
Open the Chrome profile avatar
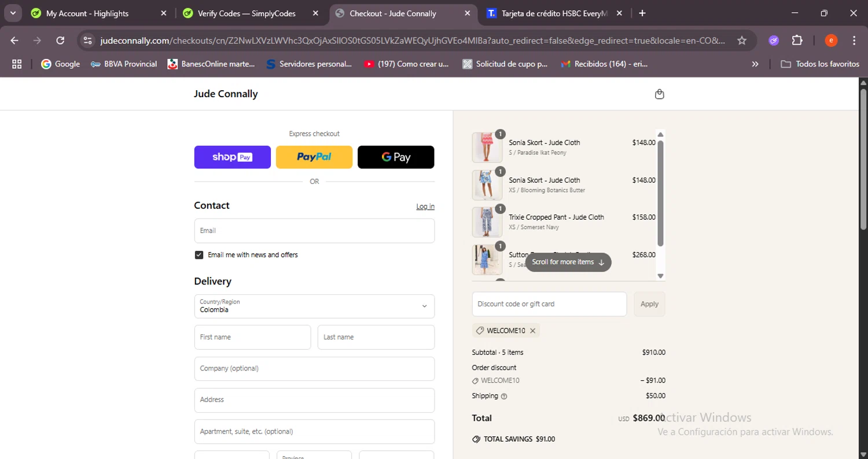(x=831, y=40)
